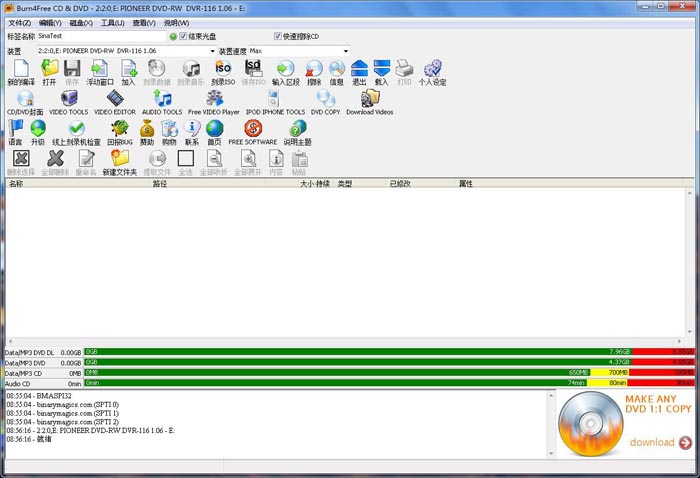700x478 pixels.
Task: Load the tray with the 载入 icon
Action: click(382, 73)
